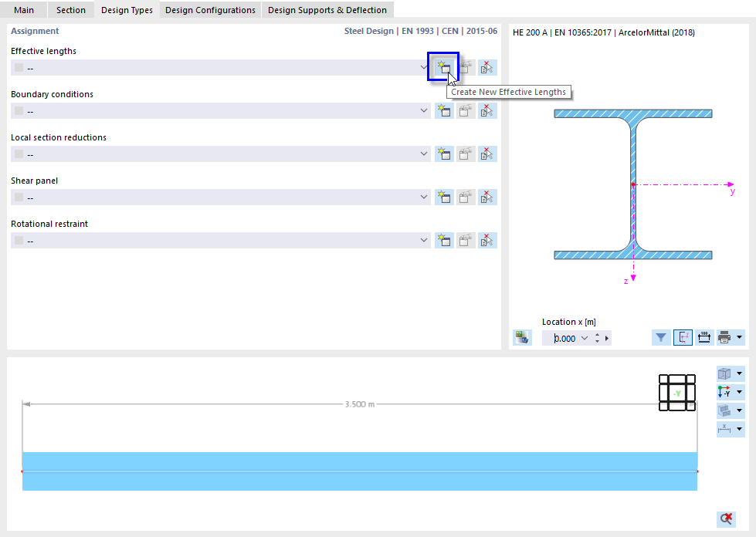Open Design Supports & Deflection tab

(x=327, y=9)
